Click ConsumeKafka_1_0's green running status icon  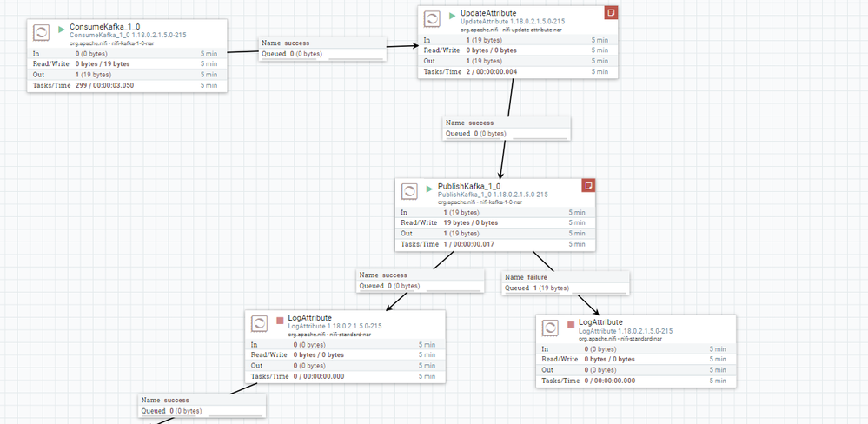[62, 29]
